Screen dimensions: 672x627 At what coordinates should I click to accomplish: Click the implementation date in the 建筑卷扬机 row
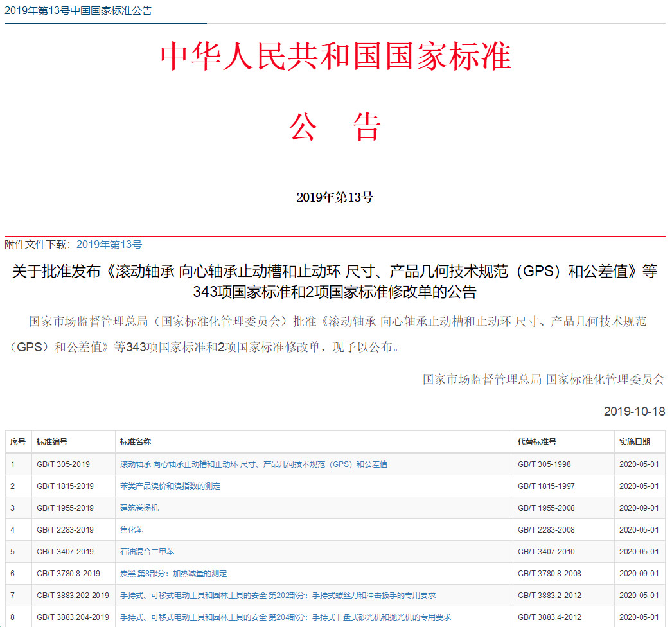pyautogui.click(x=639, y=508)
